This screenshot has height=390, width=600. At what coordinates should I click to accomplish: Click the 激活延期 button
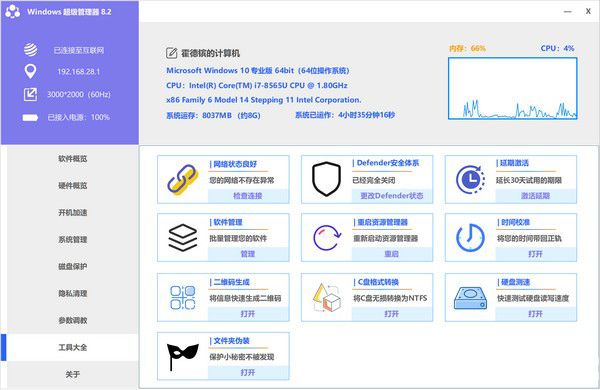pyautogui.click(x=536, y=196)
